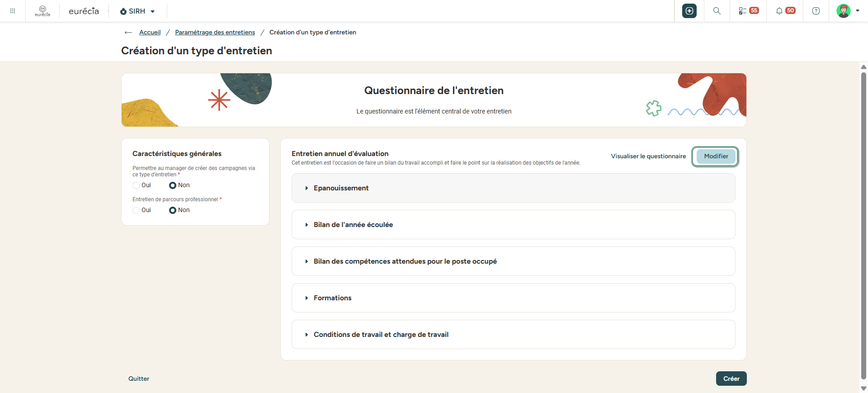Click the red 50 notifications badge
Image resolution: width=868 pixels, height=393 pixels.
click(790, 10)
